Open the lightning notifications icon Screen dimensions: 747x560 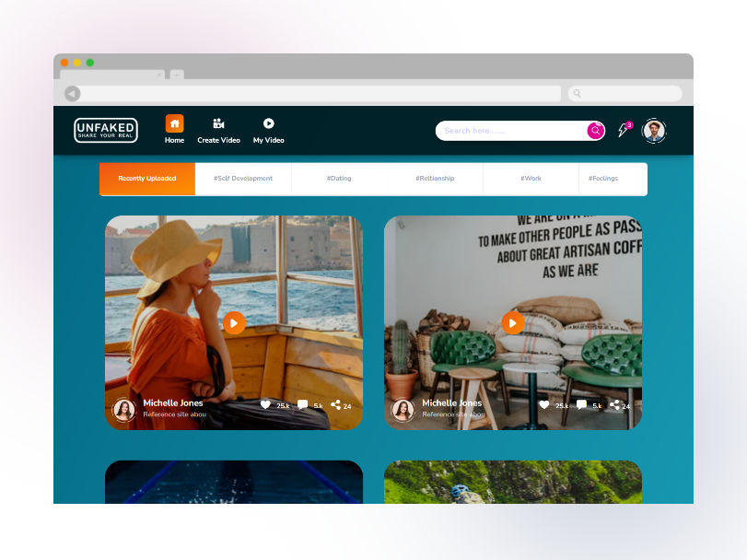click(x=624, y=130)
